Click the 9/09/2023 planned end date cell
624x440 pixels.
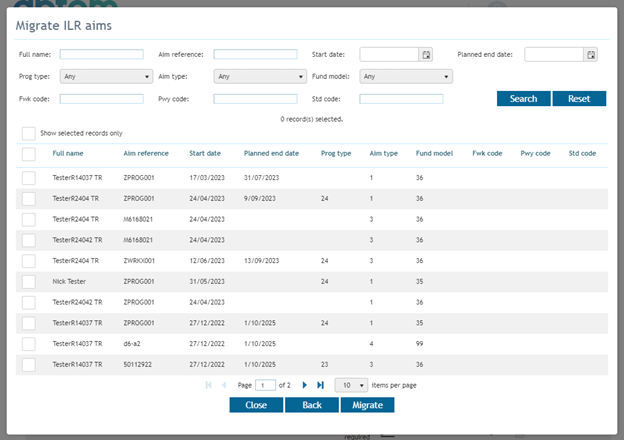point(259,199)
